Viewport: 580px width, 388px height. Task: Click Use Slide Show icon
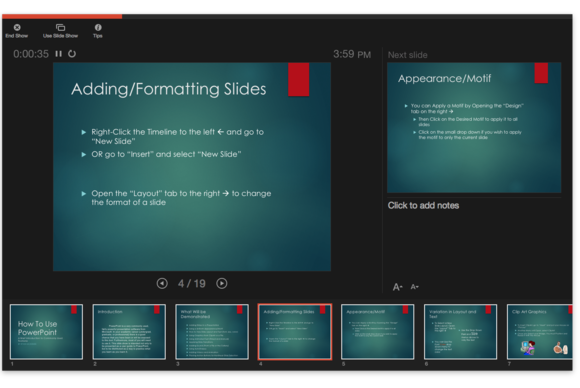point(60,27)
